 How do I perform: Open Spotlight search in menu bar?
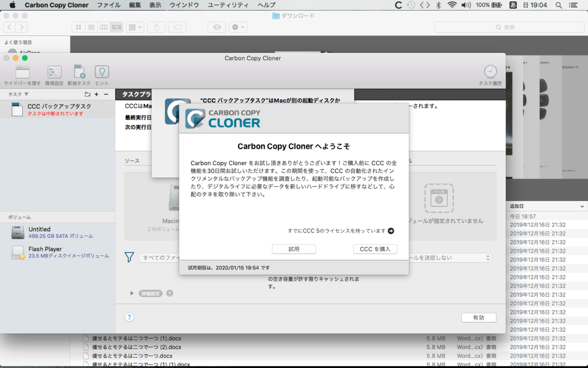point(559,5)
